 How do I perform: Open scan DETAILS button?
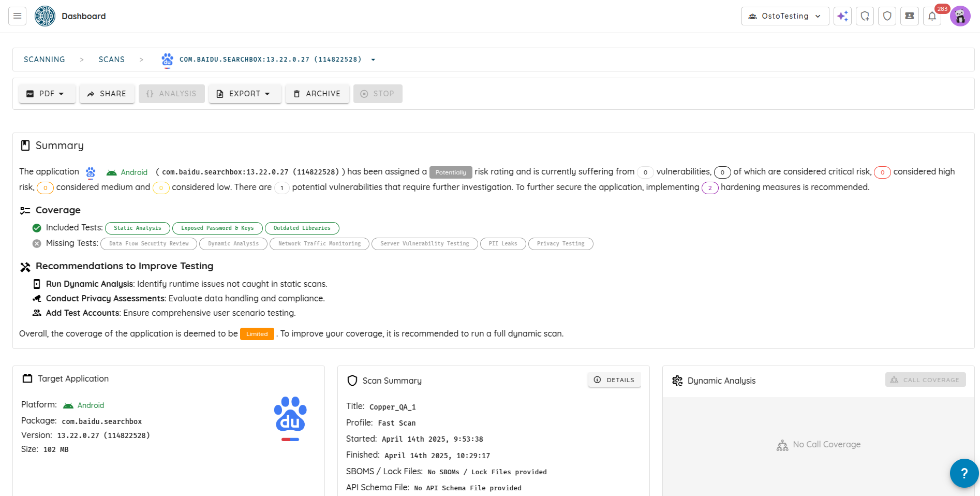614,380
